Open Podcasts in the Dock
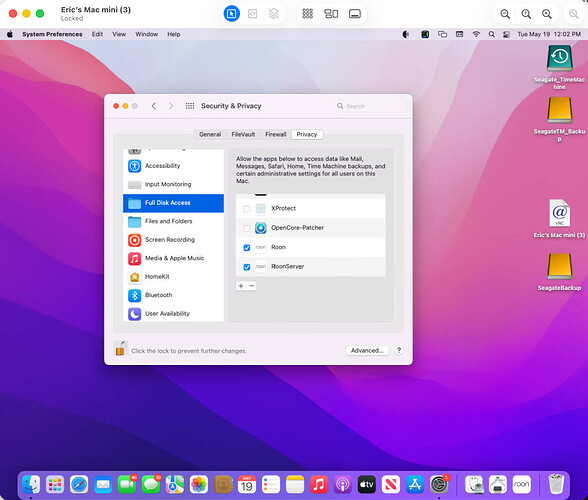Screen dimensions: 588x500 coord(343,484)
